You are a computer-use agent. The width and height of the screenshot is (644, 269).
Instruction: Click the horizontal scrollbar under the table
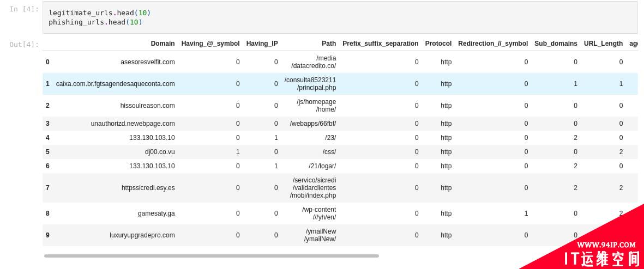tap(212, 256)
